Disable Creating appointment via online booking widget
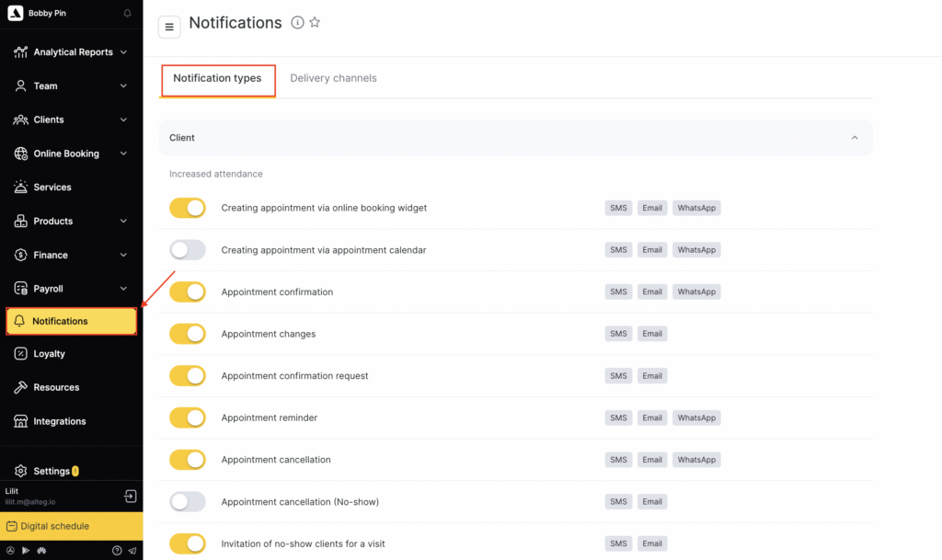Screen dimensions: 942x560 188,208
